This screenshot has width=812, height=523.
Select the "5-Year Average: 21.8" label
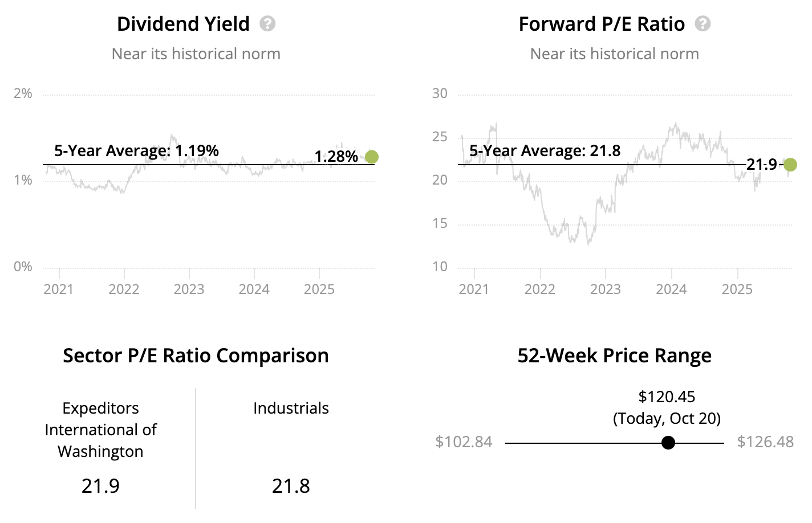click(x=545, y=151)
